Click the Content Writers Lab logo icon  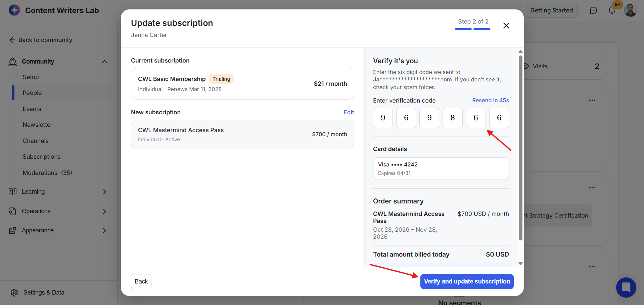[14, 10]
